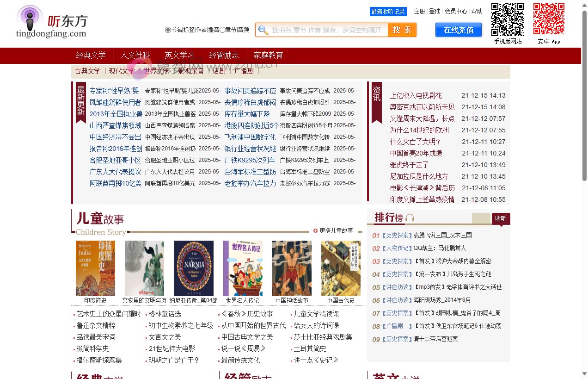
Task: Click inside the search input field
Action: coord(324,30)
